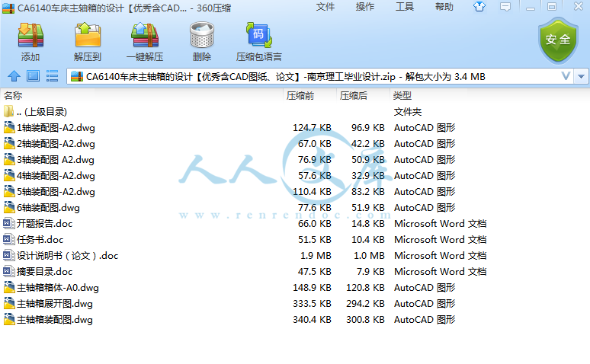Open the 帮助 menu
The image size is (590, 364).
pos(444,7)
